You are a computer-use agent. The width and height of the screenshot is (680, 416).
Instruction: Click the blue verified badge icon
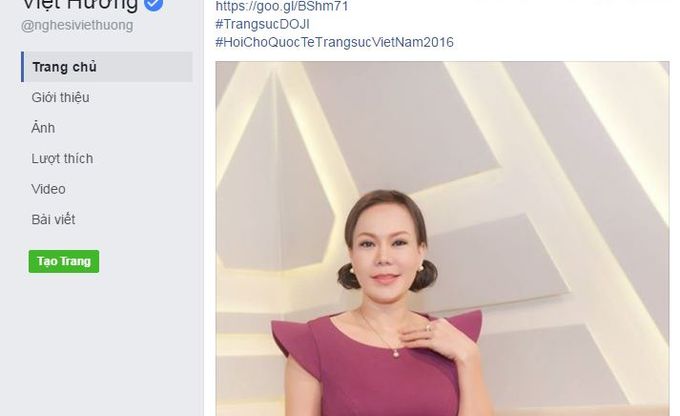(x=153, y=5)
